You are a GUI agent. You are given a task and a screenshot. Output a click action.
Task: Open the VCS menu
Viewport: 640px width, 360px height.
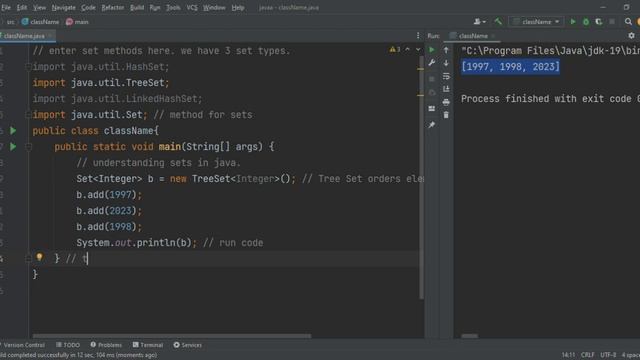(x=192, y=7)
